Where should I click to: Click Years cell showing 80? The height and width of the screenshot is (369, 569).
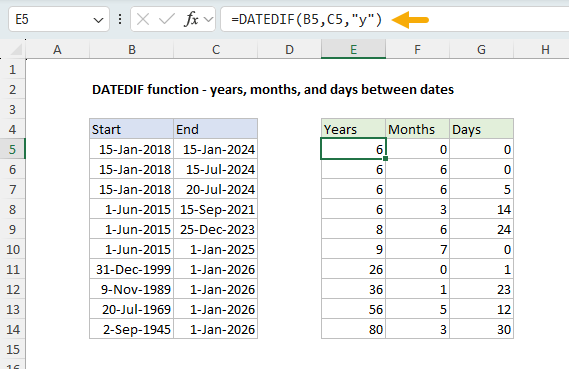point(353,329)
